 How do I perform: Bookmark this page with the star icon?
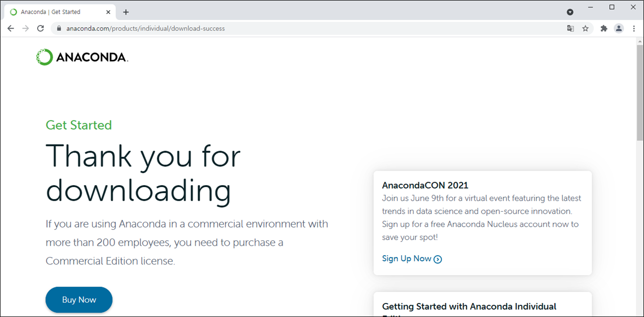pos(585,29)
